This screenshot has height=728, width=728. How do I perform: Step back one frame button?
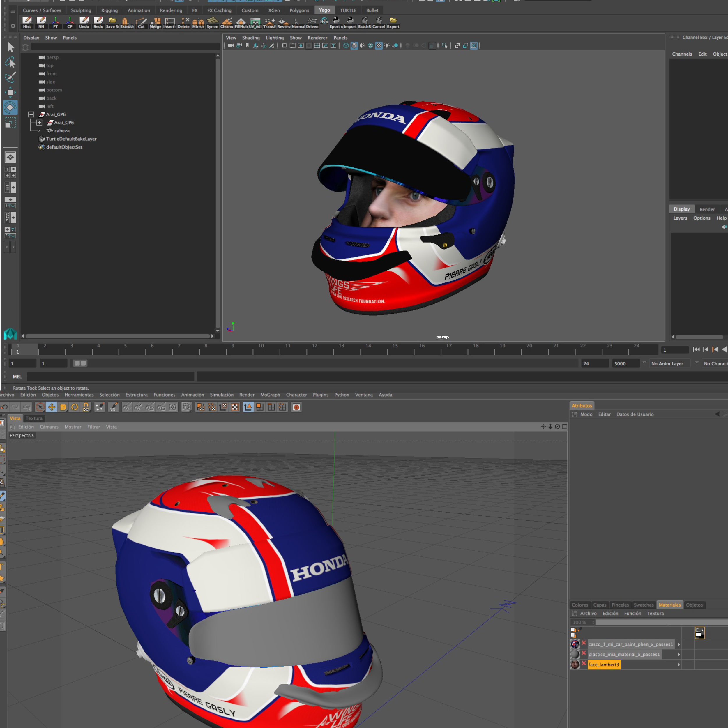705,350
